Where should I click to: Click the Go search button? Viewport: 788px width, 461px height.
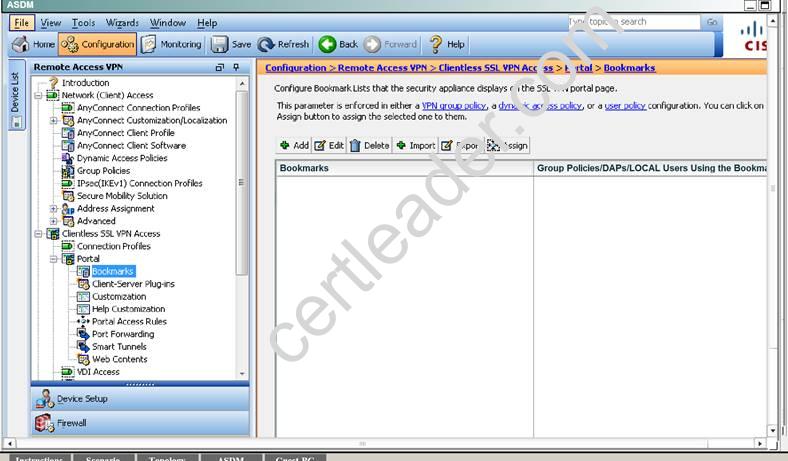(712, 22)
